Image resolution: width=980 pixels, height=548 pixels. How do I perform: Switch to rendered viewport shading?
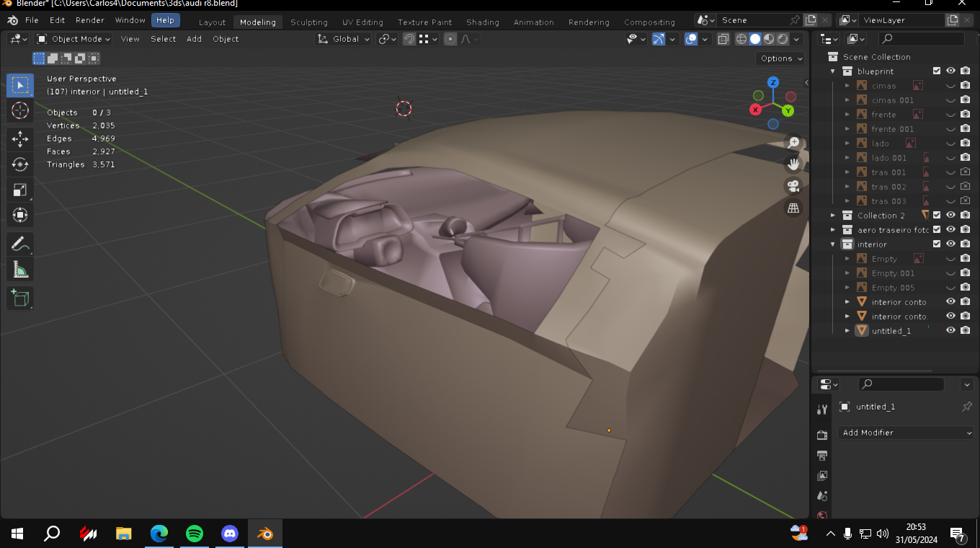(783, 39)
